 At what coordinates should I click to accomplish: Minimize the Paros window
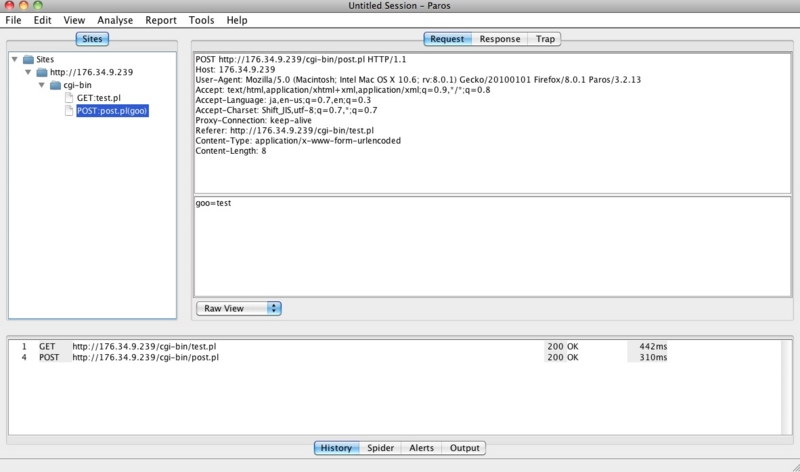[x=23, y=5]
